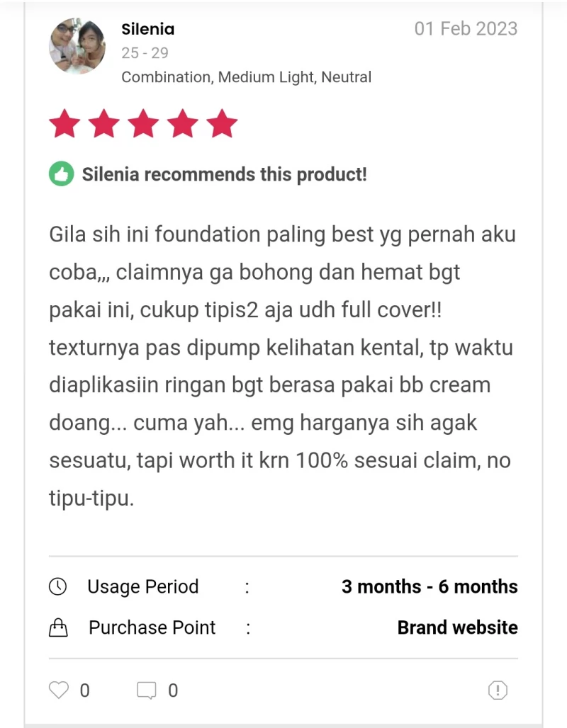Click the 25 - 29 age range label
The image size is (567, 728).
coord(145,53)
